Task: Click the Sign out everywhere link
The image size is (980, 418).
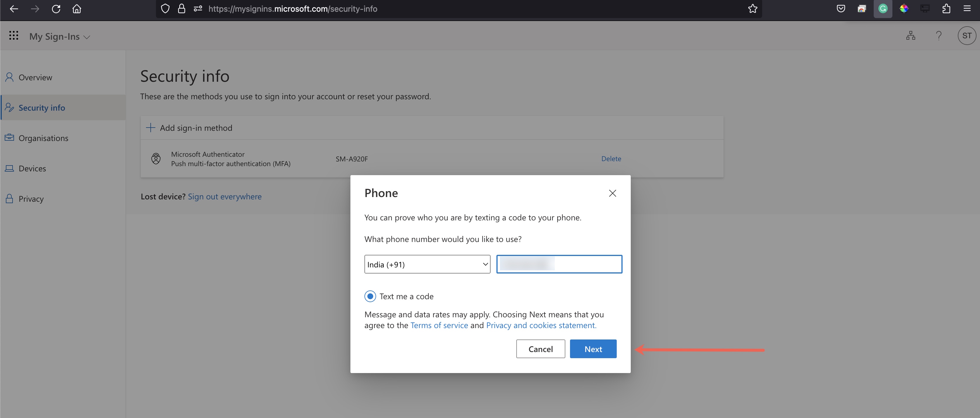Action: (224, 196)
